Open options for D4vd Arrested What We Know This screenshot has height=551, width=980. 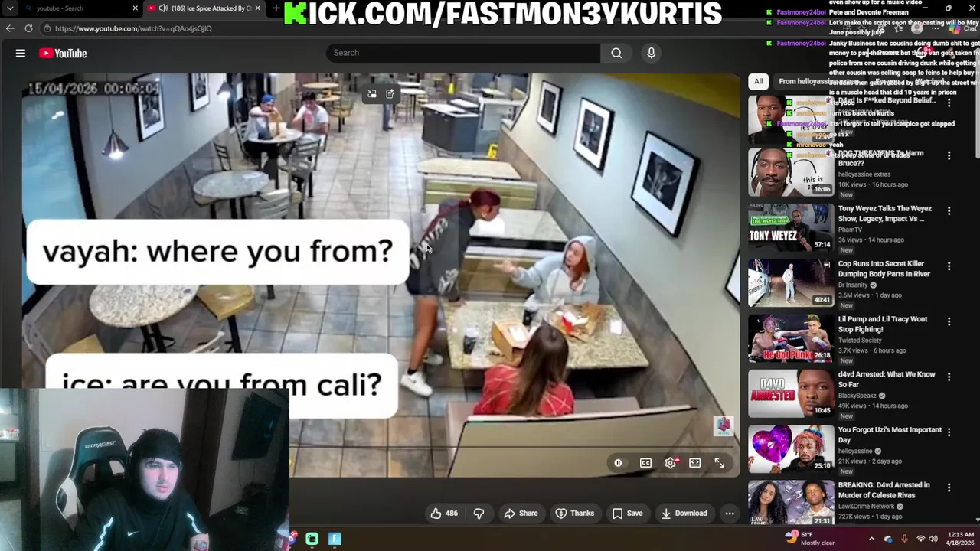[x=949, y=377]
